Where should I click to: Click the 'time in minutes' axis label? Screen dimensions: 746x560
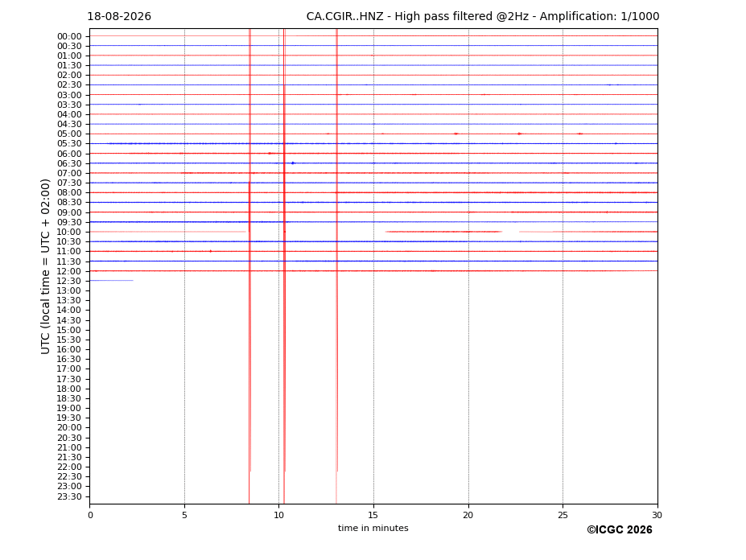point(373,528)
